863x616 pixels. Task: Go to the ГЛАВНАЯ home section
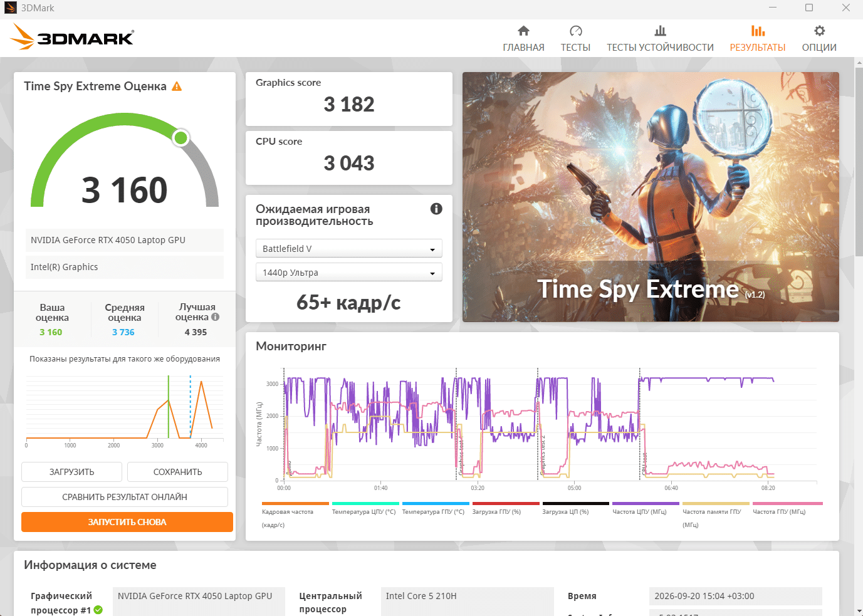click(x=523, y=39)
